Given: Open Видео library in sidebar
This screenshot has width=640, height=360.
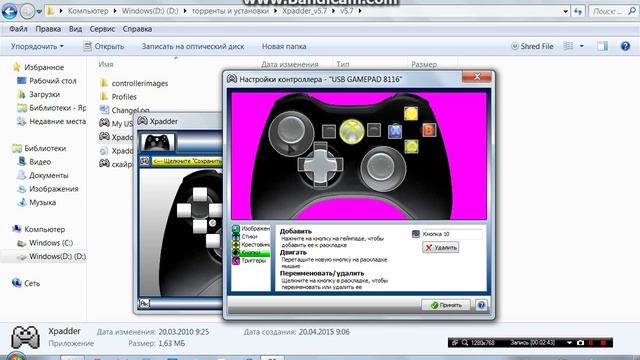Looking at the screenshot, I should [x=40, y=162].
